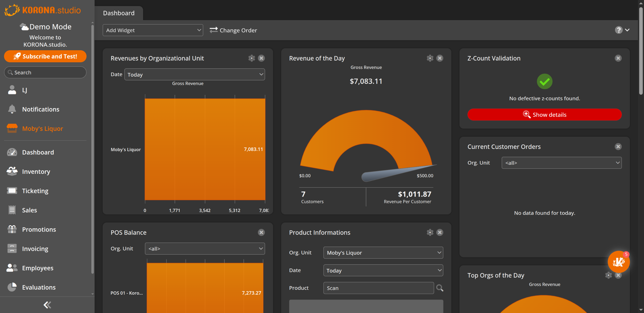Close the Z-Count Validation widget
The height and width of the screenshot is (313, 644).
point(618,58)
